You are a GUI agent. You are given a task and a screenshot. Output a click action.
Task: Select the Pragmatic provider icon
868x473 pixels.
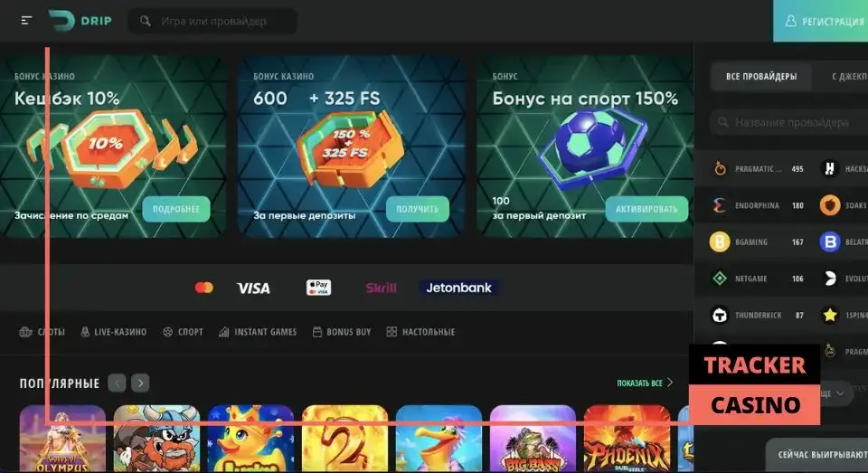pos(720,168)
